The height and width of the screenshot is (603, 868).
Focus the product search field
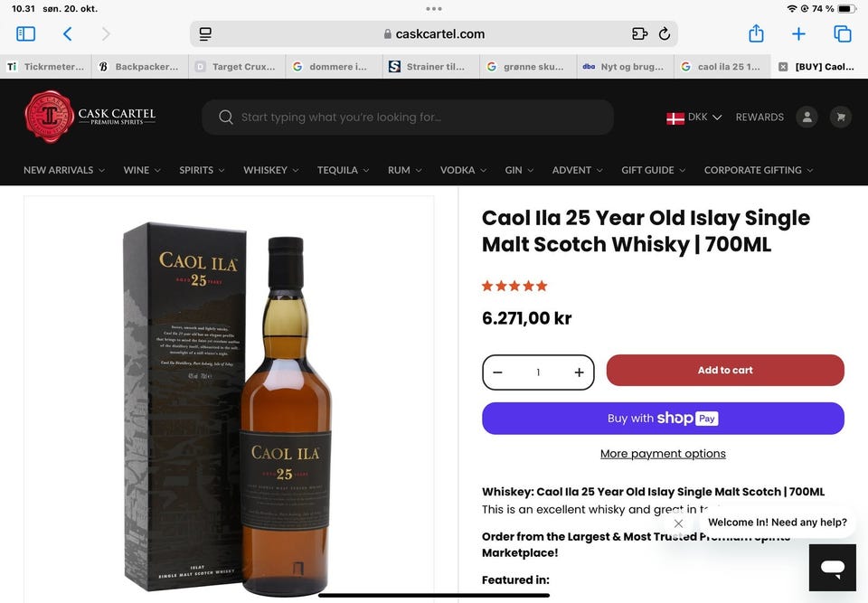416,118
